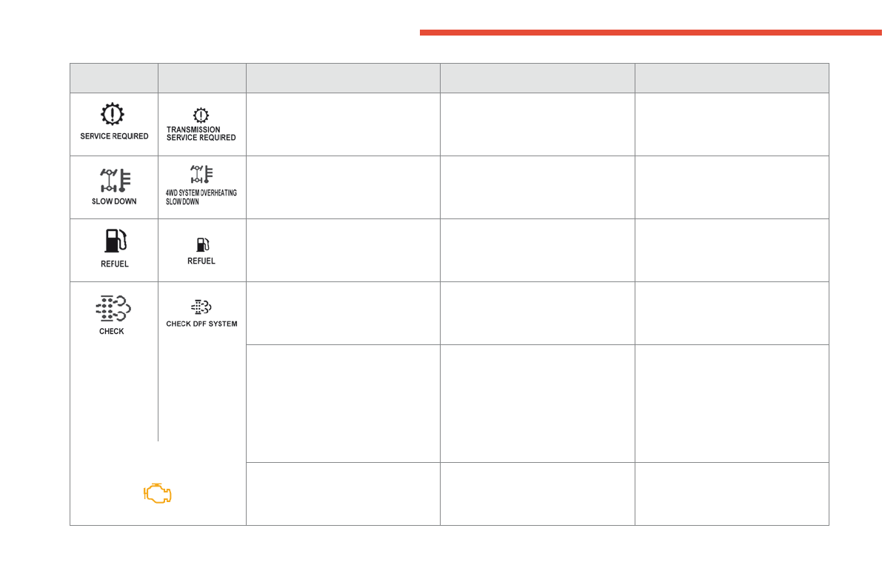Select the CHECK DPF SYSTEM text
The width and height of the screenshot is (882, 588).
tap(201, 324)
